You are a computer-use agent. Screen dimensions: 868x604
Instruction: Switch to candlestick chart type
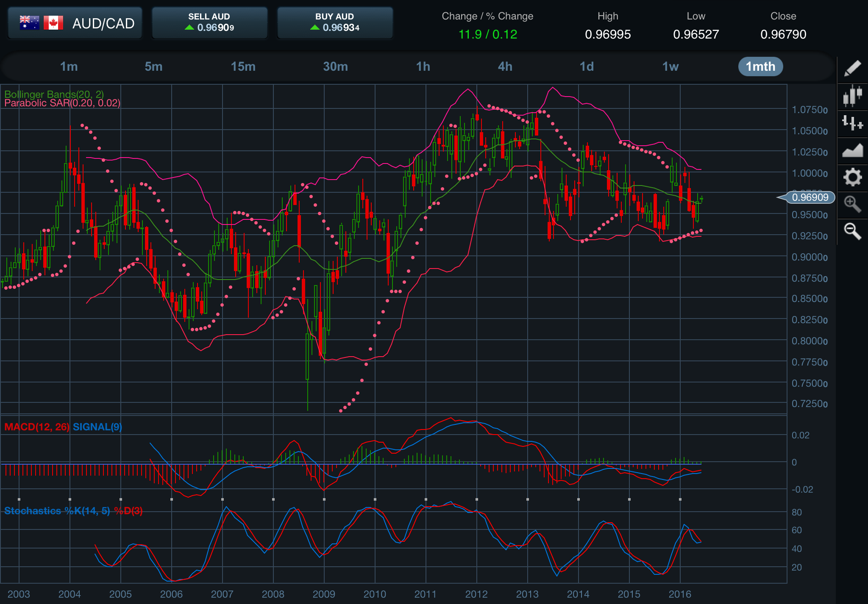click(852, 96)
